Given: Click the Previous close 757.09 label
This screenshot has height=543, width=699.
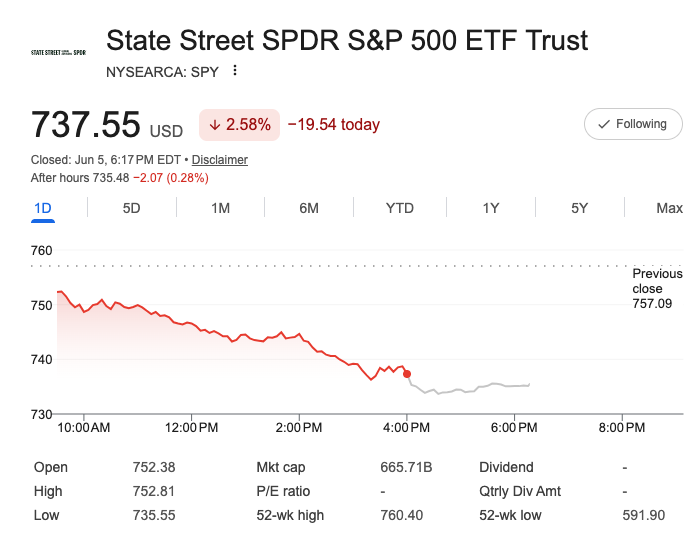Looking at the screenshot, I should tap(657, 288).
